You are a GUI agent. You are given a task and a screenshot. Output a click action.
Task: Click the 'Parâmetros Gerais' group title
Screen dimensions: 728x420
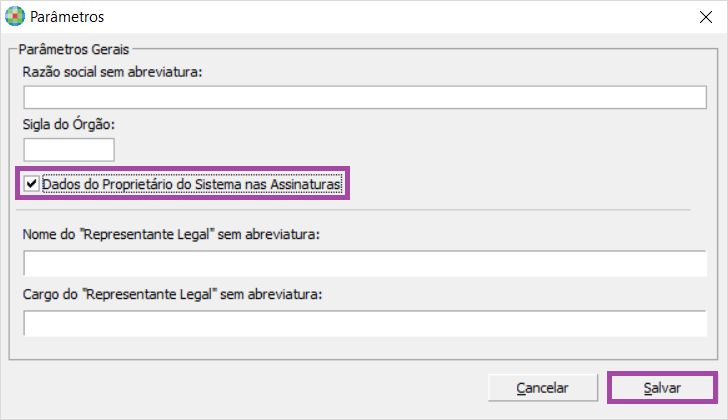pos(74,49)
